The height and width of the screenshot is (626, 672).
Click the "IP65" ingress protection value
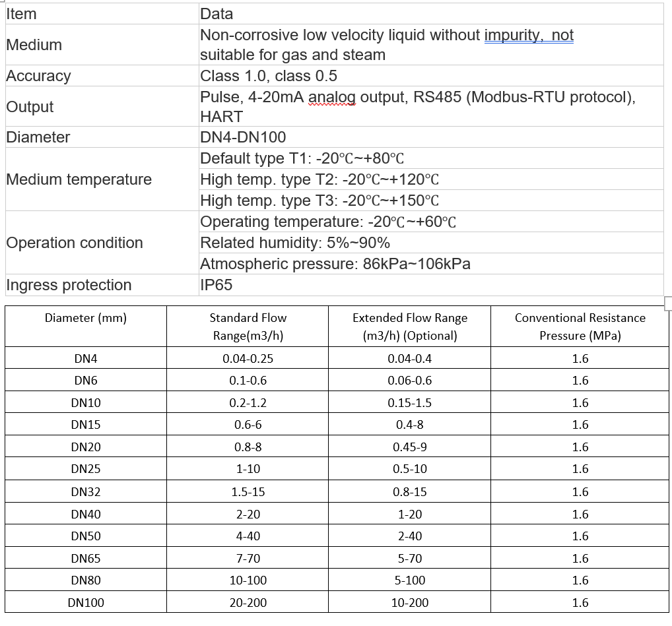click(x=217, y=285)
